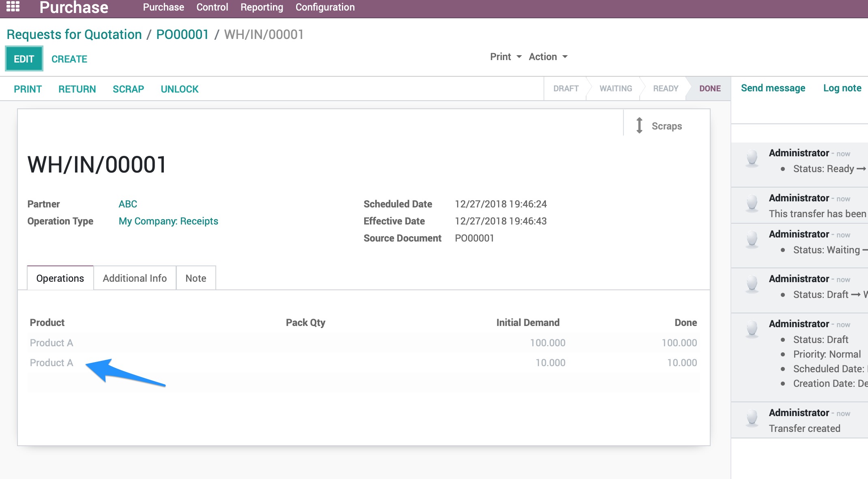
Task: Click the Send message link
Action: (773, 88)
